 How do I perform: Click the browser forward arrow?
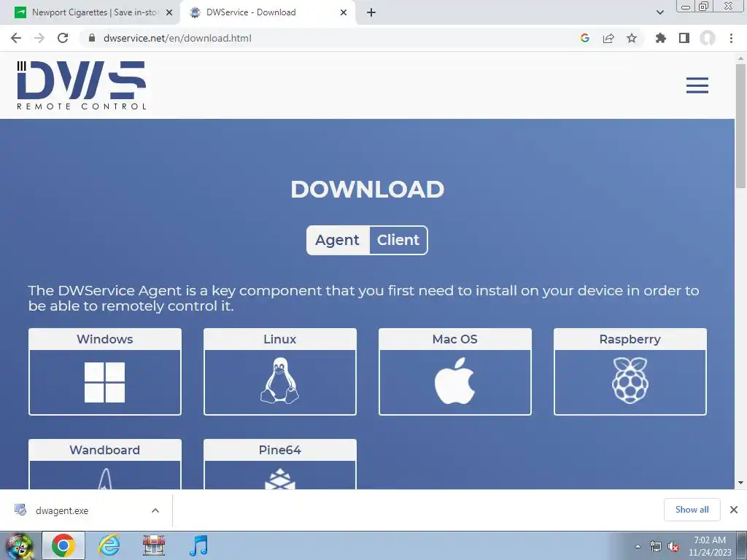39,38
